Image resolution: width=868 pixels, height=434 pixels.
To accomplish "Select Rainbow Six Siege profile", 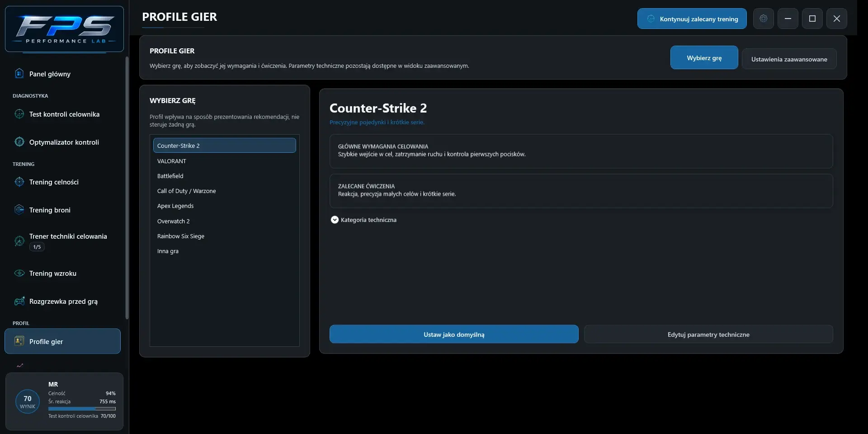I will [225, 236].
